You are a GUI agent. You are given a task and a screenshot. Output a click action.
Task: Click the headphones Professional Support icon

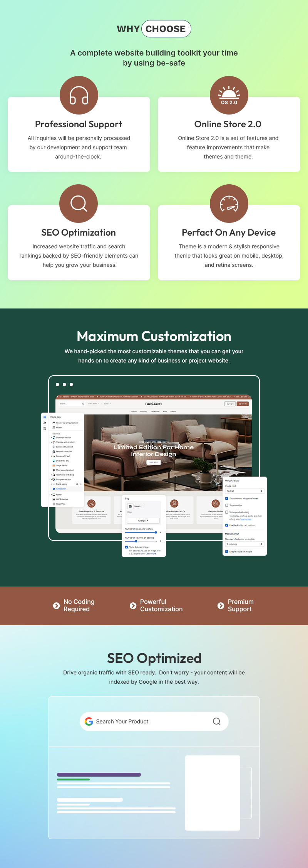click(79, 95)
